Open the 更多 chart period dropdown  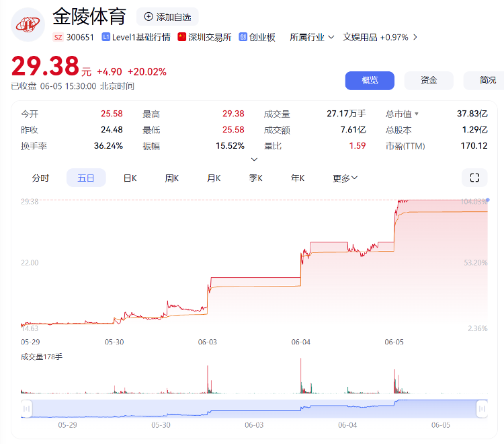click(x=345, y=178)
